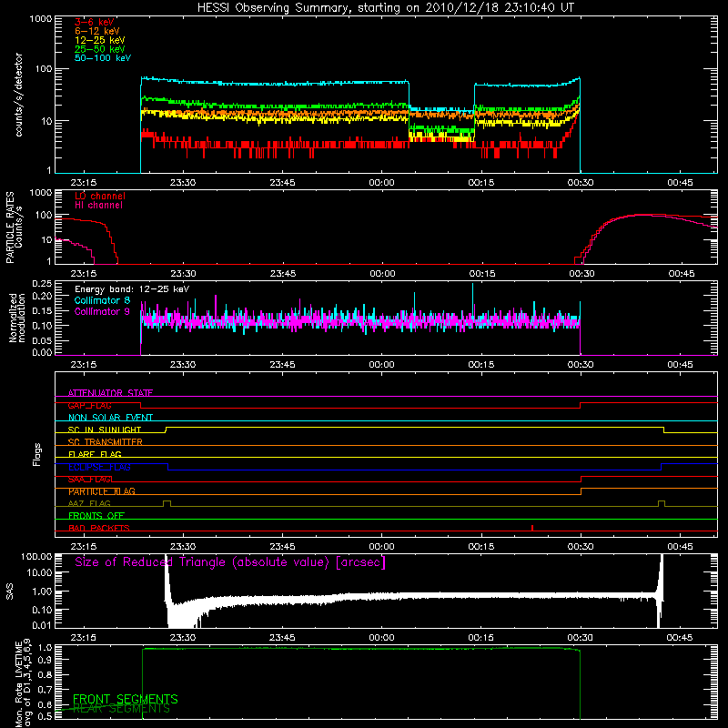Click the 00:00 tick label under the count-rate plot
Image resolution: width=728 pixels, height=728 pixels.
point(381,183)
